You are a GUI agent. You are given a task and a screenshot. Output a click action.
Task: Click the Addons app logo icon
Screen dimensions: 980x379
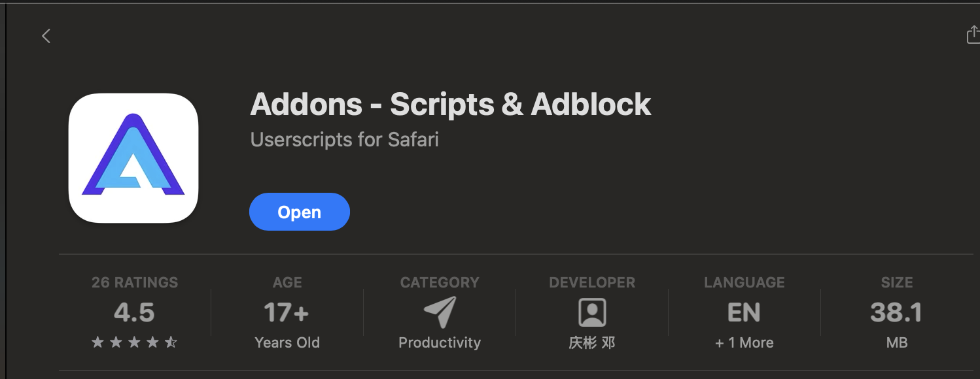(133, 158)
